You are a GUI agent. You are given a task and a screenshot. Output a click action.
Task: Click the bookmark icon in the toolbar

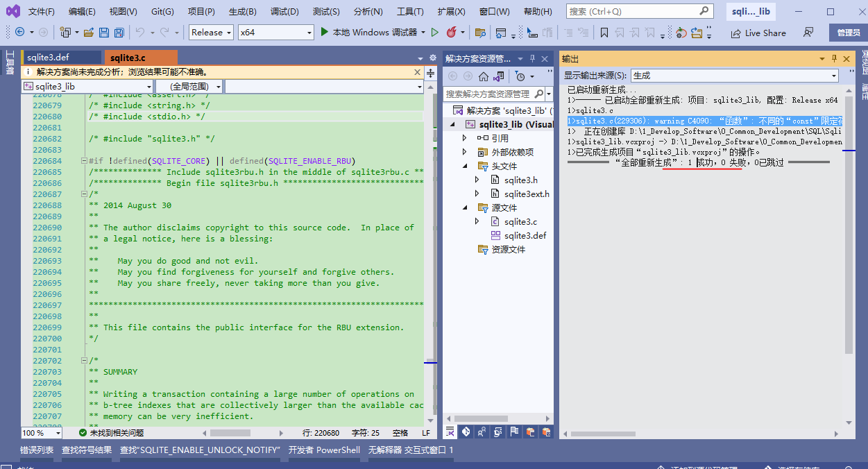pos(604,33)
